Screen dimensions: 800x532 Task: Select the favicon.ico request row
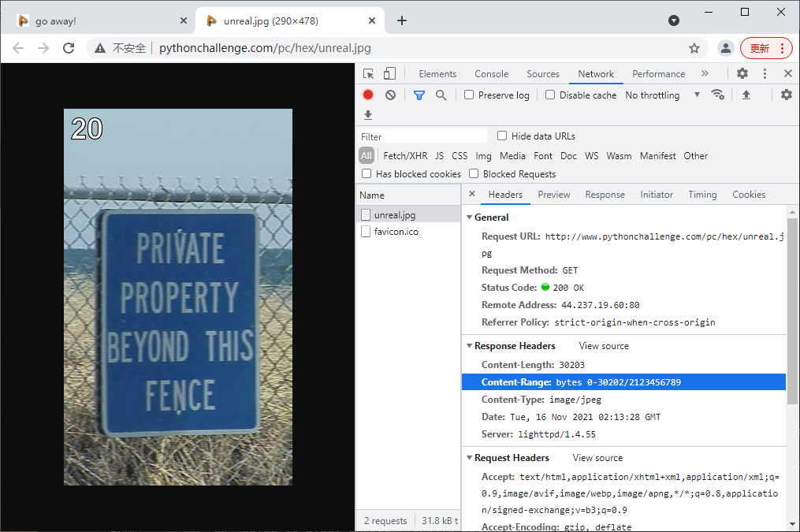[x=408, y=231]
